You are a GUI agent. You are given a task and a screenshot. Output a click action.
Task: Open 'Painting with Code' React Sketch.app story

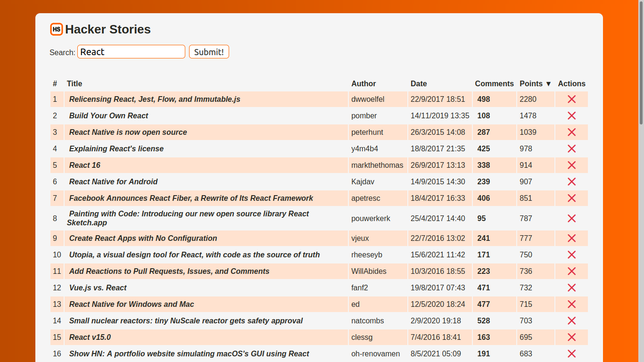(188, 218)
